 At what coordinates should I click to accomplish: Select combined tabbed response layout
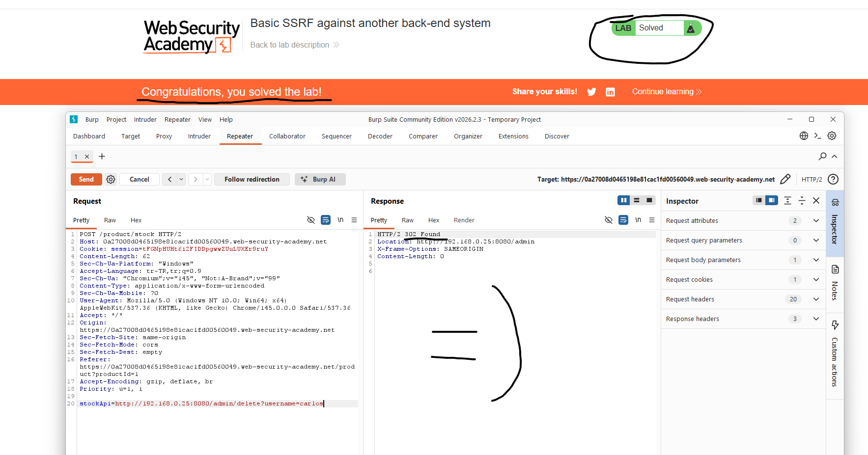pyautogui.click(x=649, y=200)
